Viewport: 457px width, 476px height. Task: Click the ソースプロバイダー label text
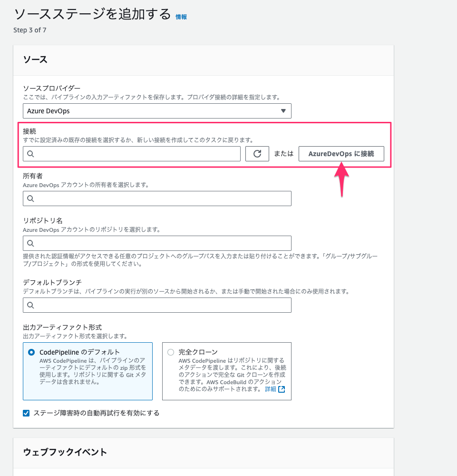pos(51,89)
